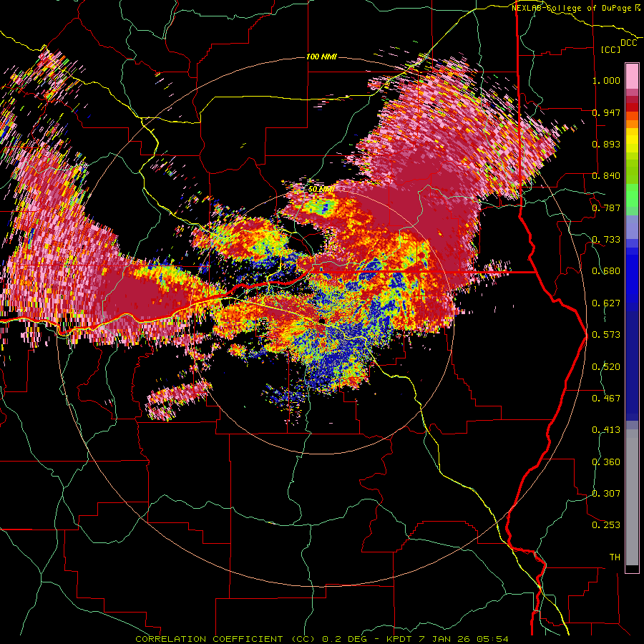Click the 0.360 color scale value
The height and width of the screenshot is (644, 644).
tap(606, 462)
